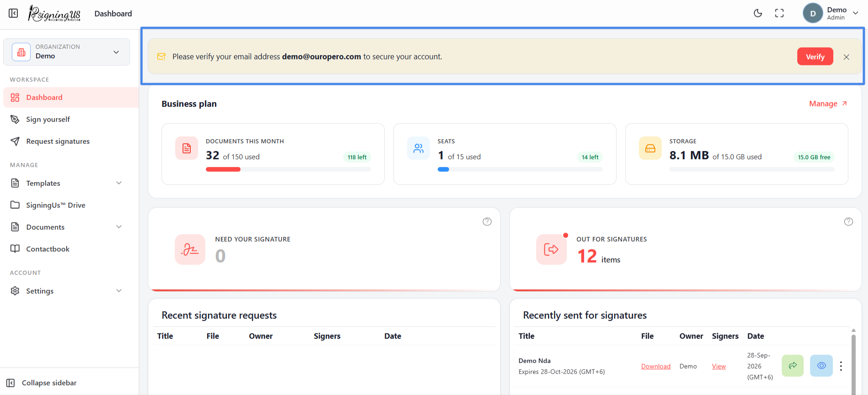Viewport: 868px width, 395px height.
Task: Click the documents usage progress bar
Action: tap(288, 169)
